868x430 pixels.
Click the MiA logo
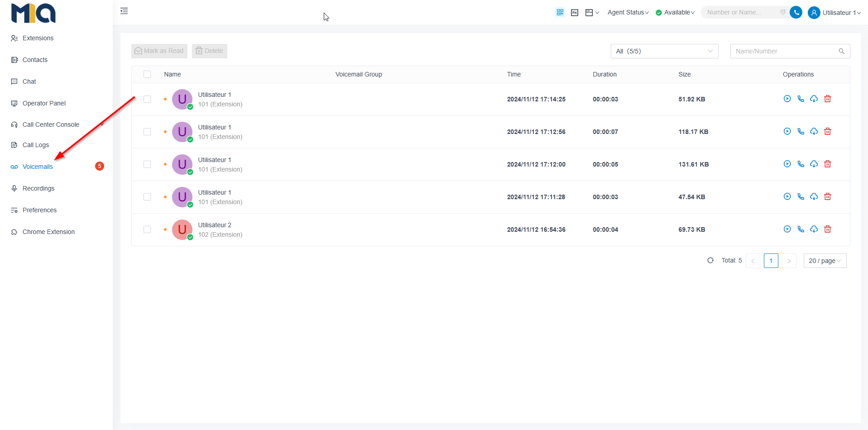click(x=33, y=13)
